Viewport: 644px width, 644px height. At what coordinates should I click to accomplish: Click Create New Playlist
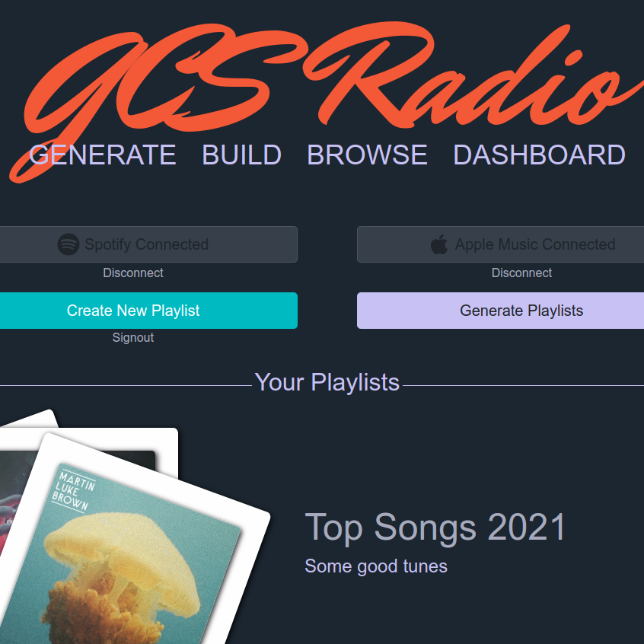tap(146, 311)
